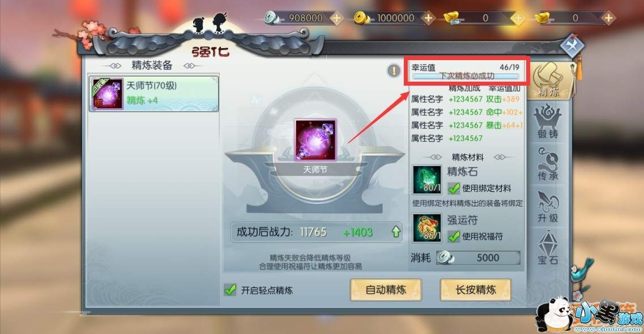
Task: Open the 传承 inheritance tab icon
Action: [548, 165]
